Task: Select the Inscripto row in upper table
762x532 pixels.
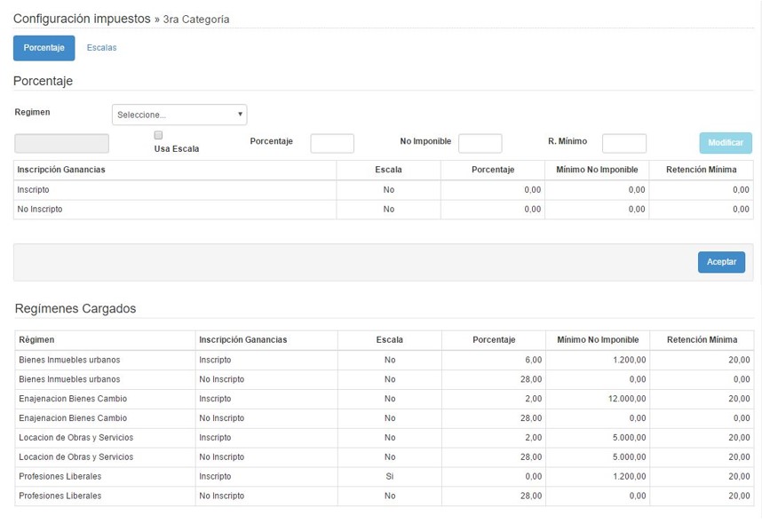Action: tap(175, 190)
